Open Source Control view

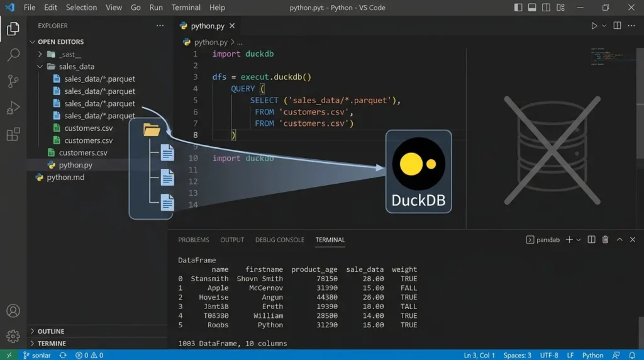point(13,81)
